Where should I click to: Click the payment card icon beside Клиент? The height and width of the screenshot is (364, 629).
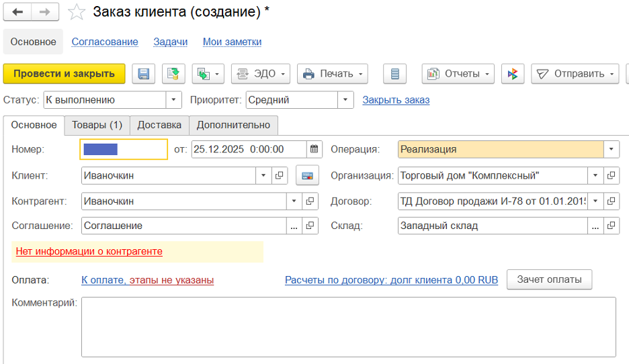(x=306, y=176)
